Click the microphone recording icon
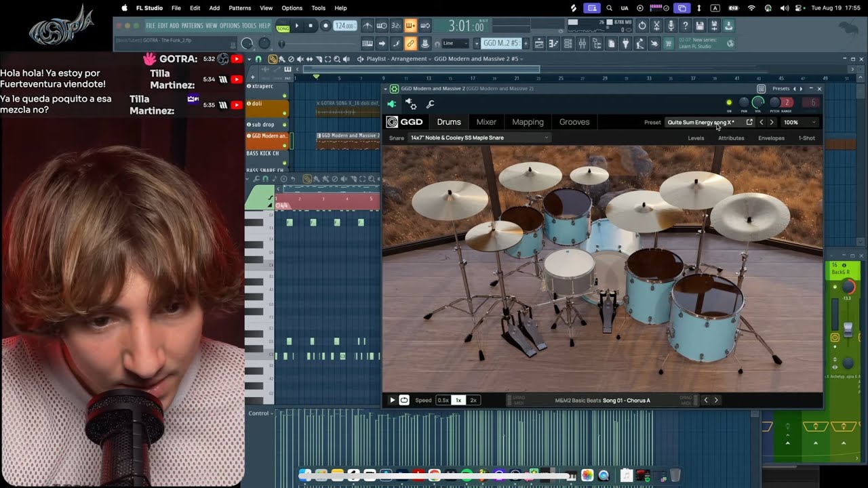The image size is (868, 488). coord(671,26)
